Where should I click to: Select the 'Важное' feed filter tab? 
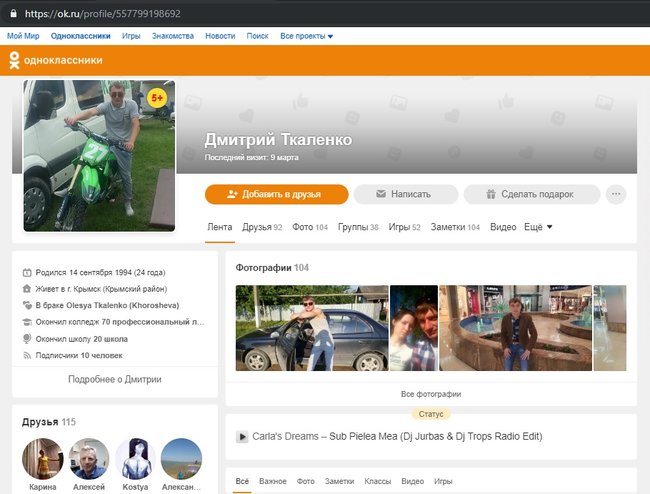pos(272,481)
